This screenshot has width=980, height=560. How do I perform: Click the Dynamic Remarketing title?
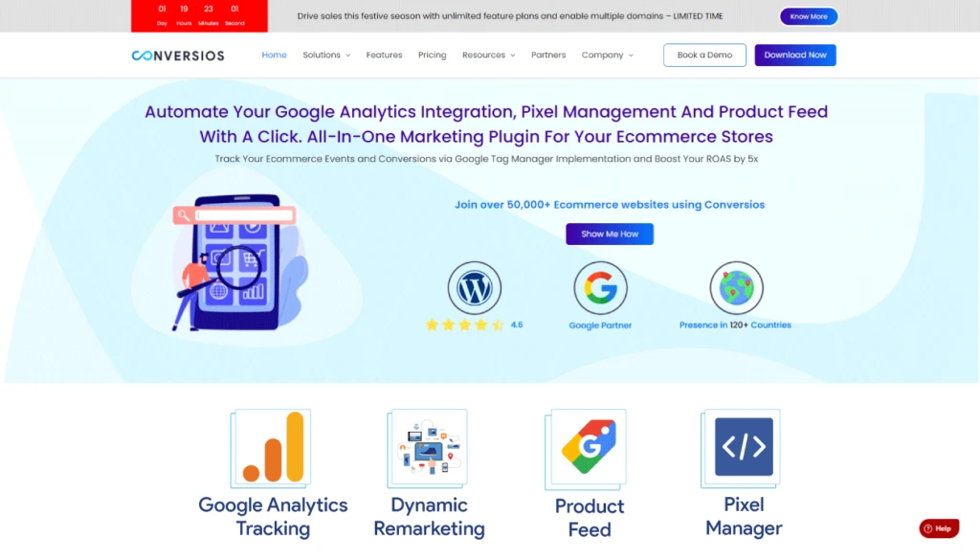point(429,517)
